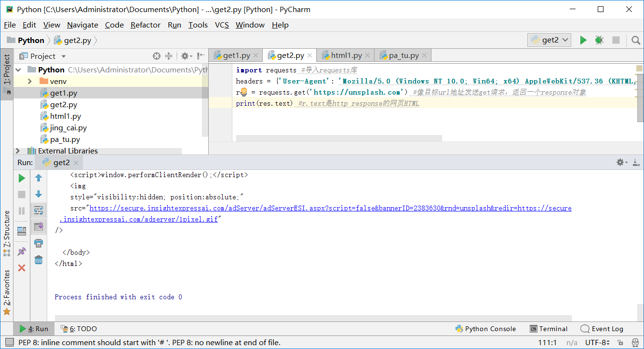Click the up arrow in the Run panel

[39, 178]
